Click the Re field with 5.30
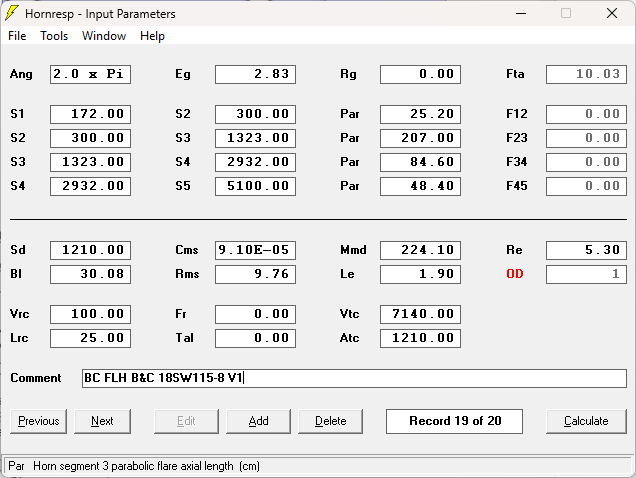 [586, 250]
